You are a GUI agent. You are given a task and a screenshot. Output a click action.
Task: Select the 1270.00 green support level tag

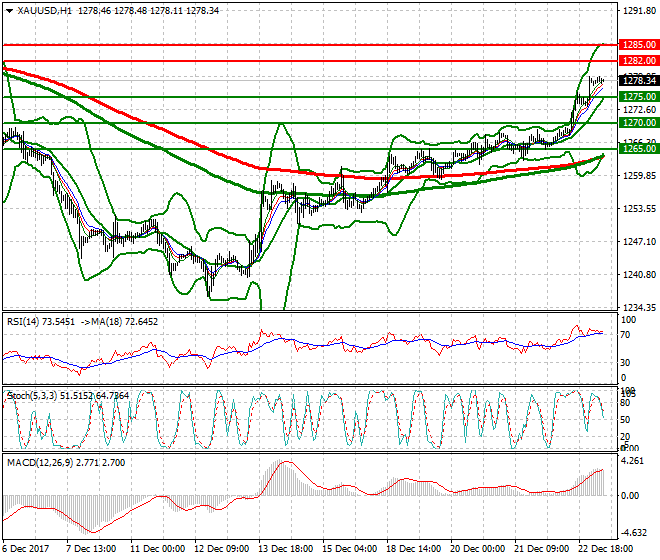pos(637,122)
